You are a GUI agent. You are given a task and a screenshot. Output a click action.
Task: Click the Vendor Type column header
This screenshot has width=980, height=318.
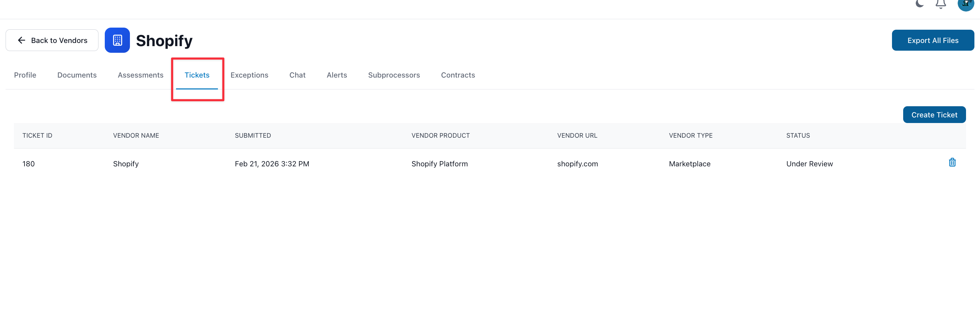(x=691, y=136)
